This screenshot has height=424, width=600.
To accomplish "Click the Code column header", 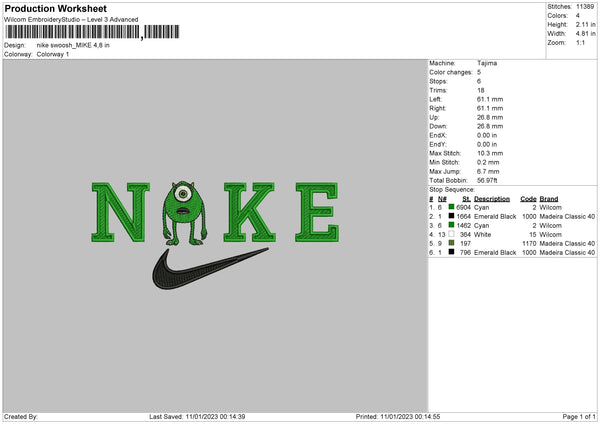I will tap(528, 199).
